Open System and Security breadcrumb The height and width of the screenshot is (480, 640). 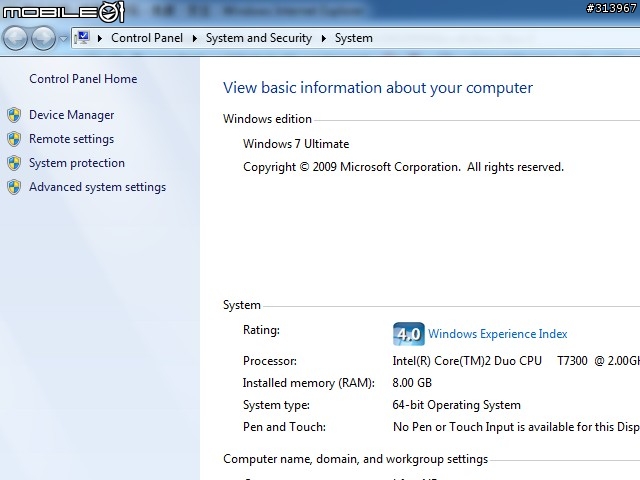tap(259, 38)
